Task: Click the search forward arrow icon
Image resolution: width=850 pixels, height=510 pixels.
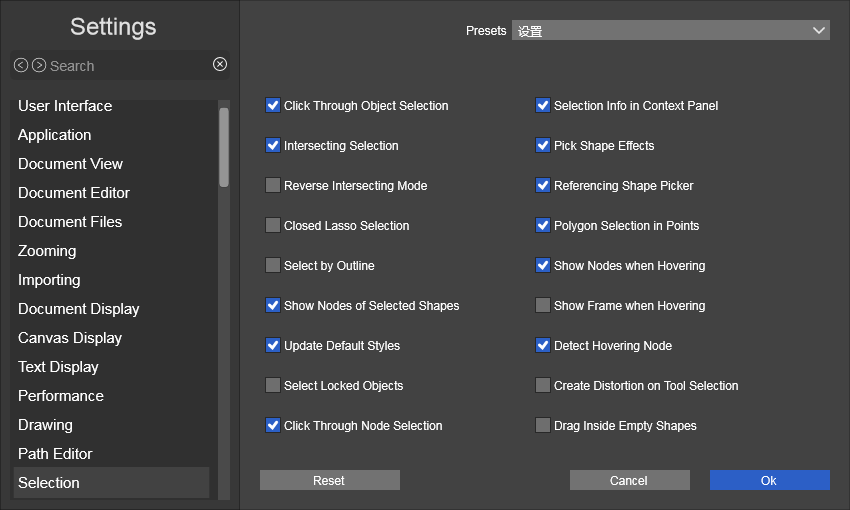Action: tap(39, 65)
